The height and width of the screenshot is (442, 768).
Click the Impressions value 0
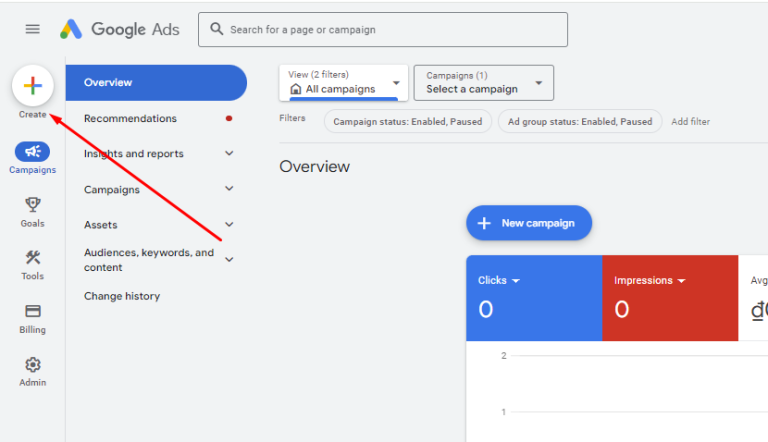(622, 310)
